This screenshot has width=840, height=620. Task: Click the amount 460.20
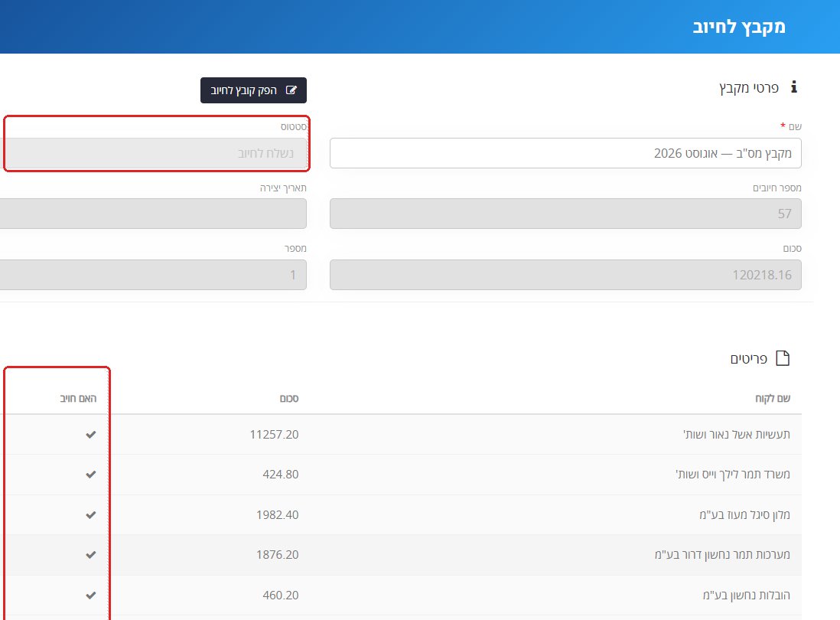280,595
